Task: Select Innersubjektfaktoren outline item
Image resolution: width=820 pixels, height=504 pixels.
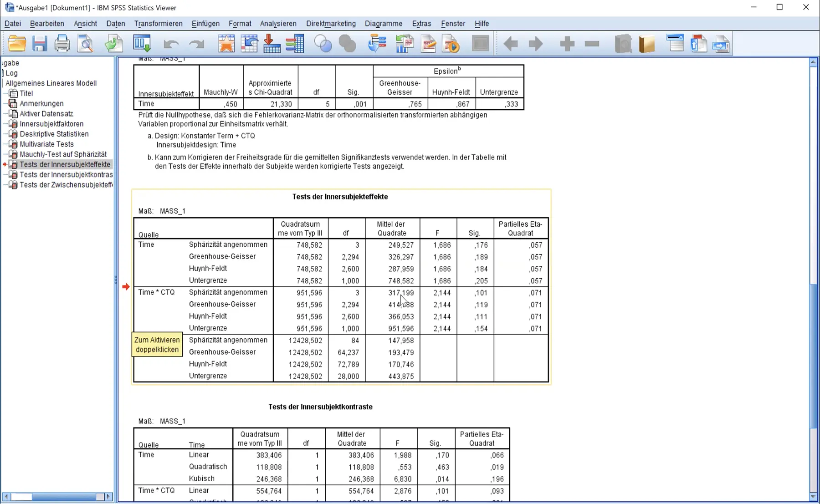Action: click(51, 124)
